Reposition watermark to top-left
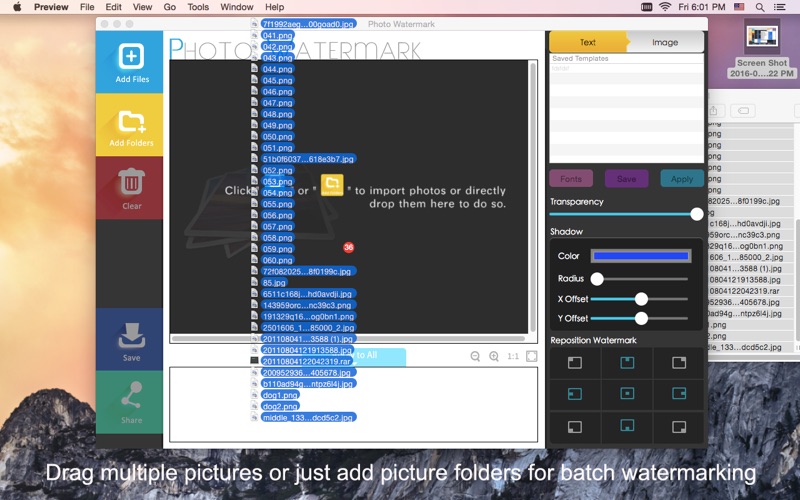The image size is (800, 500). [x=575, y=363]
